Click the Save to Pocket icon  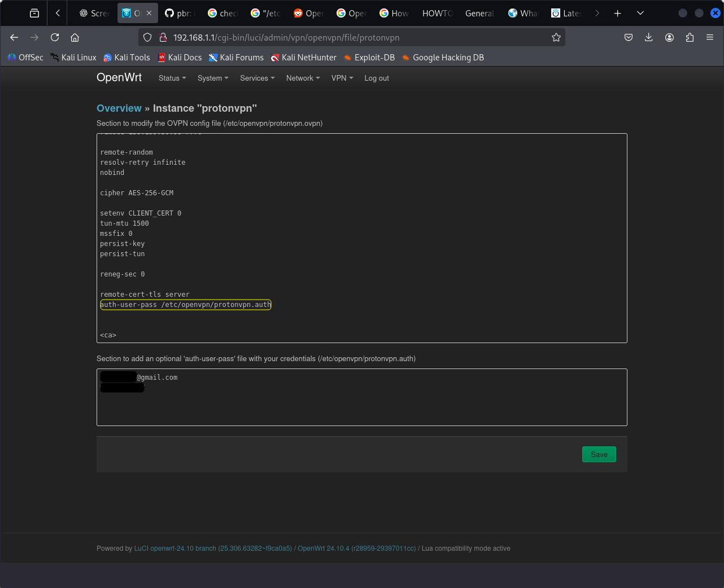tap(628, 37)
